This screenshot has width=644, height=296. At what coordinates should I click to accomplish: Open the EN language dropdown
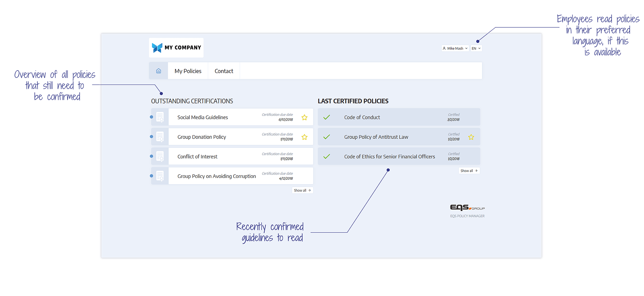(476, 48)
